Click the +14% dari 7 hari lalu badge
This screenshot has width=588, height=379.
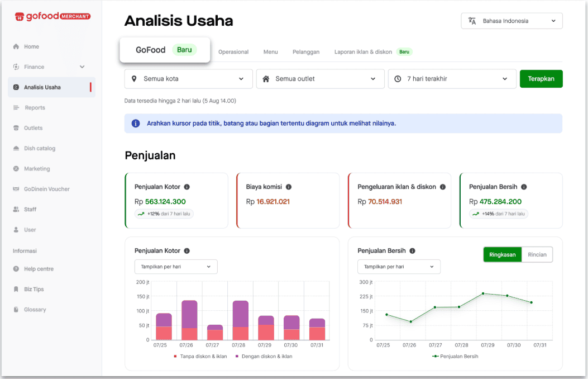click(x=499, y=214)
